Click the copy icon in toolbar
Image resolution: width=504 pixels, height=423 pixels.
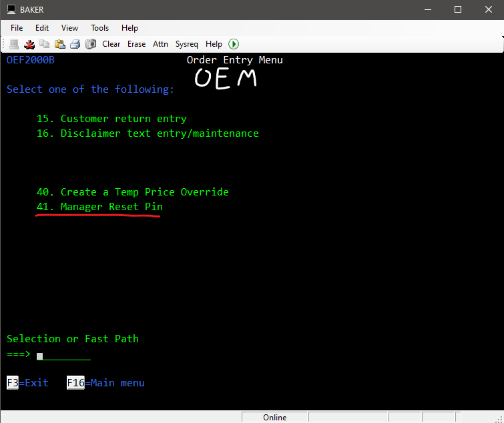pyautogui.click(x=45, y=44)
